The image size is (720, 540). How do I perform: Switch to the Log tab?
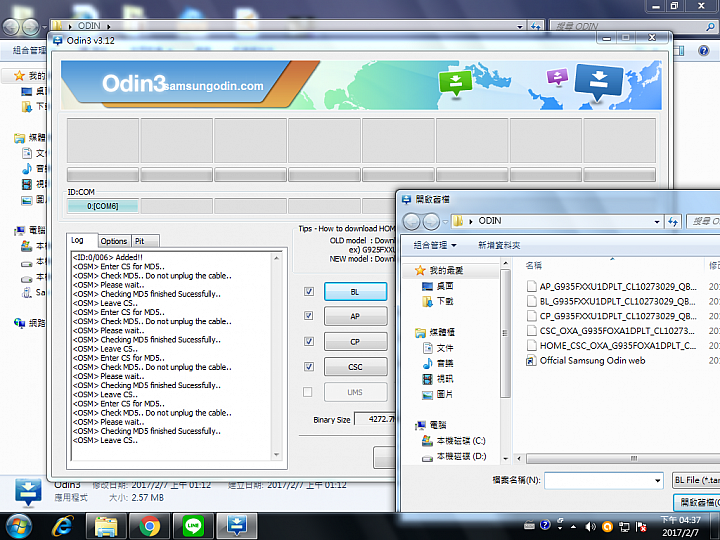click(x=82, y=240)
